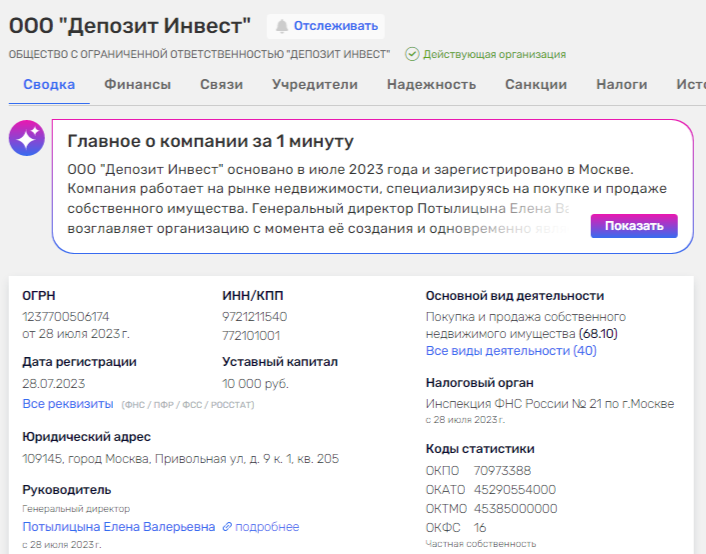Click the full legal name ОБЩЕСТВО С ОГРАНИЧЕННОЙ ОТВЕТСТВЕННОСТЬЮ
Viewport: 706px width, 554px height.
pos(199,54)
